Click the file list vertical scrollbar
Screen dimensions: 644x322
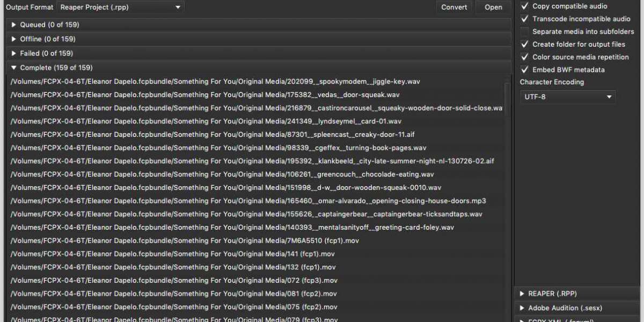(x=507, y=97)
